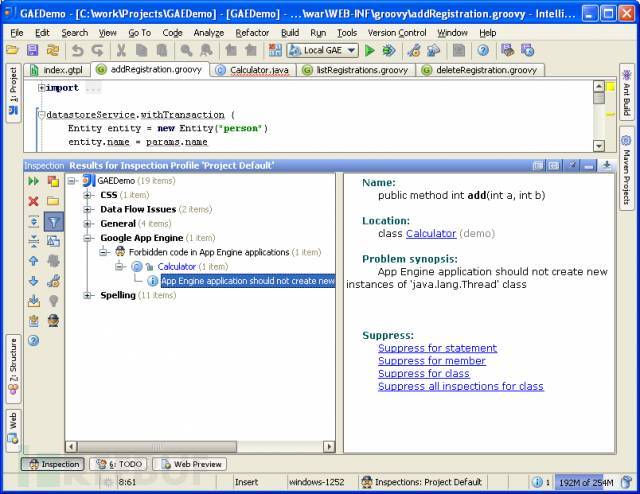Click Suppress all inspections for class
The height and width of the screenshot is (494, 640).
click(460, 386)
